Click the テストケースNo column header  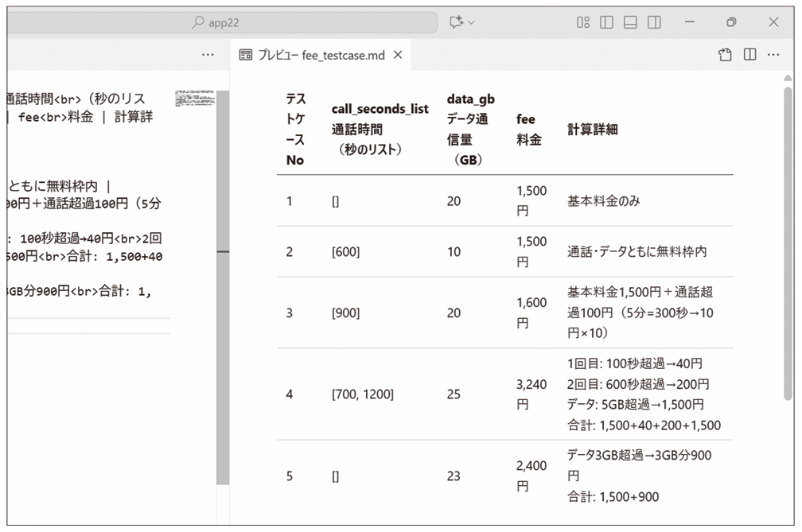(296, 129)
